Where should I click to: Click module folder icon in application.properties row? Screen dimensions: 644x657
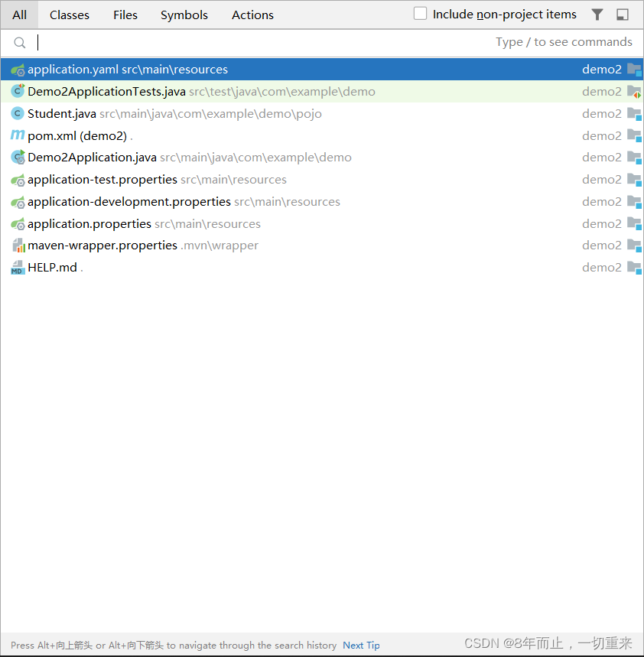(x=634, y=224)
